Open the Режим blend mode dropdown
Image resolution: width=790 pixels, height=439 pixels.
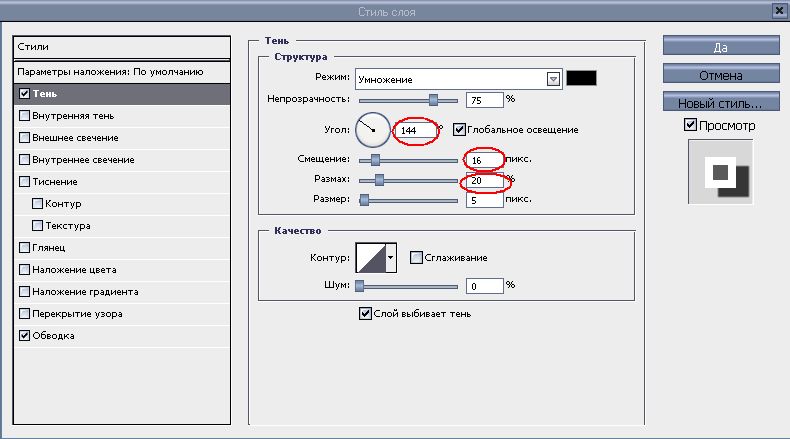point(552,79)
